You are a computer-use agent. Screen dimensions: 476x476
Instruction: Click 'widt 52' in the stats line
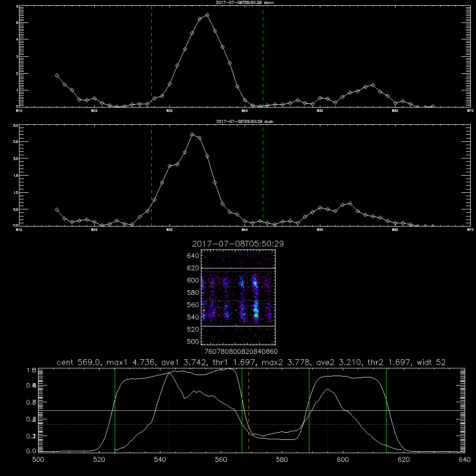pos(431,362)
